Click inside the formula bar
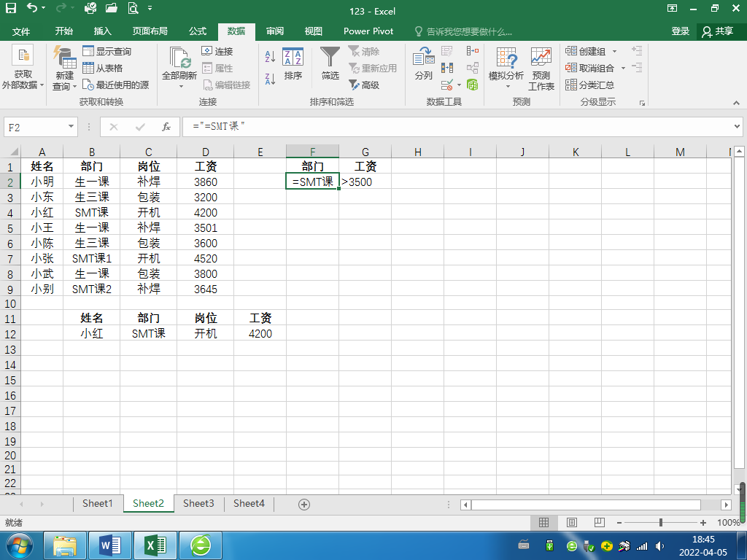The image size is (747, 560). click(457, 127)
